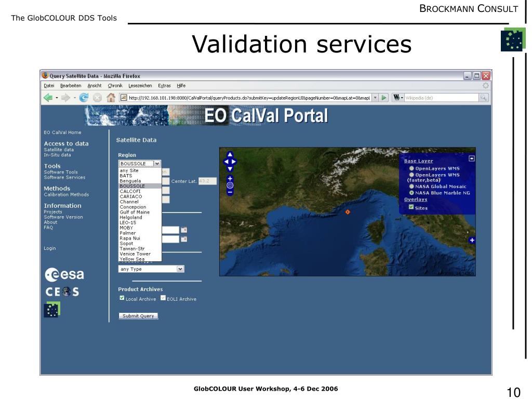Screen dimensions: 532x399
Task: Click the Submit Query button
Action: tap(138, 316)
